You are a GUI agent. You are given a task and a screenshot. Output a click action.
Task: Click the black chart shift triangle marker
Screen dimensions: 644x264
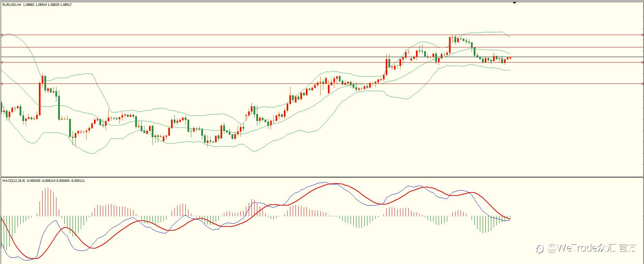click(x=514, y=3)
